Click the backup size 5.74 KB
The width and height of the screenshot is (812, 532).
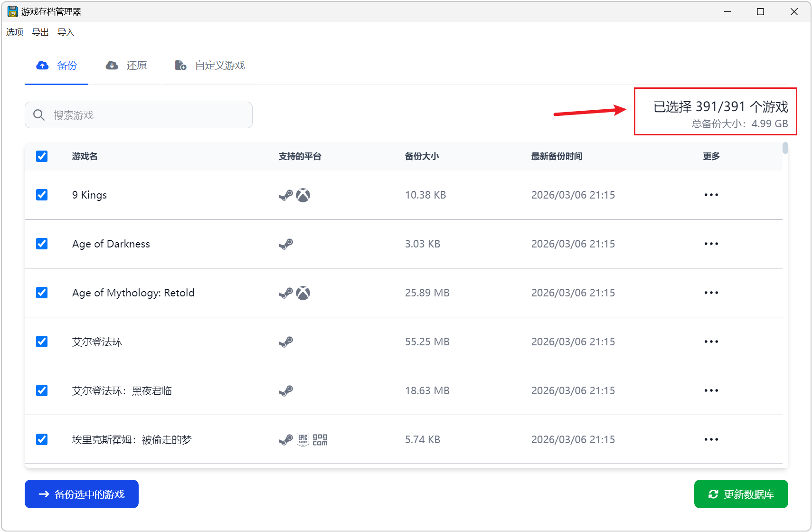tap(423, 439)
